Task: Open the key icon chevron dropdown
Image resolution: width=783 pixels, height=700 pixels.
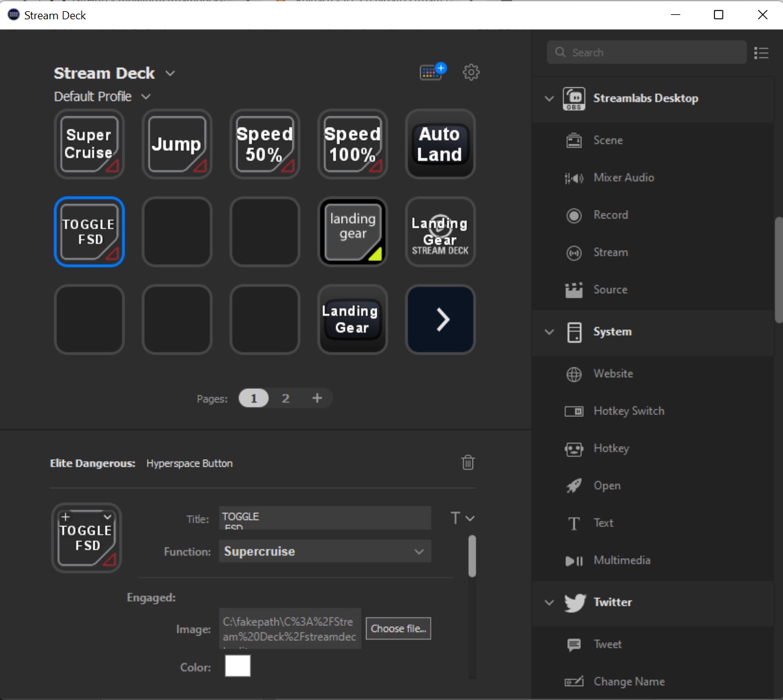Action: point(108,517)
